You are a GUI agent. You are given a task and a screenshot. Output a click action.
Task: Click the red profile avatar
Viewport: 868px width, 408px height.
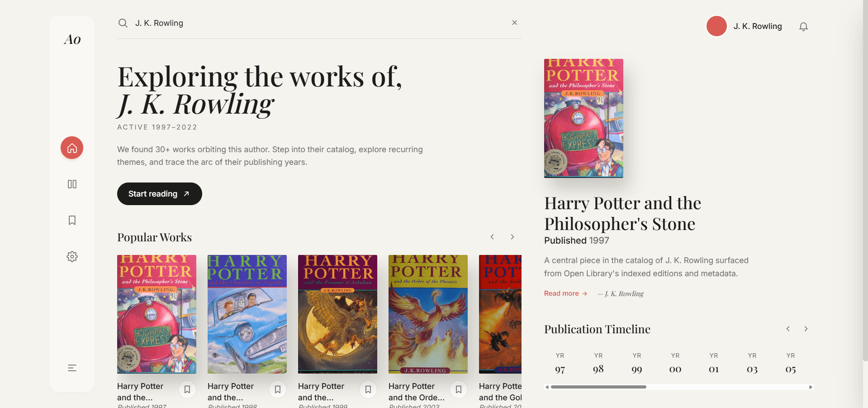click(x=716, y=26)
